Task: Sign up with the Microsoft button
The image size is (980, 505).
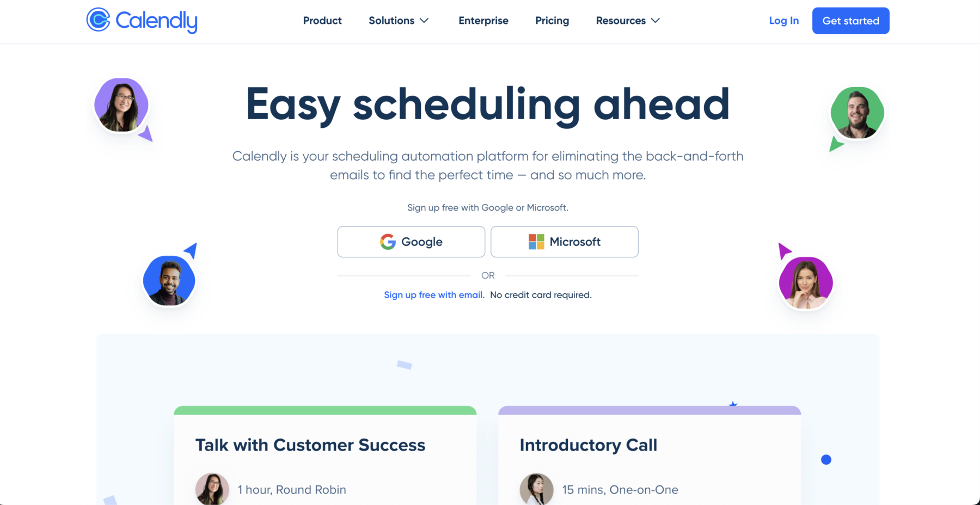Action: (x=564, y=242)
